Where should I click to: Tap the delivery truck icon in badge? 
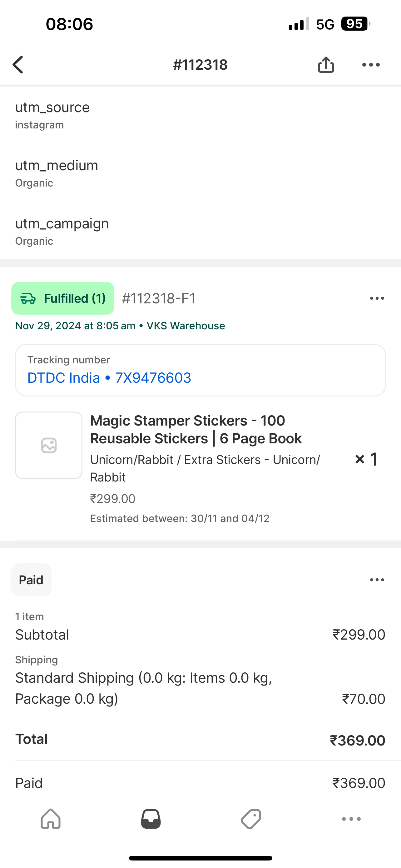point(28,298)
